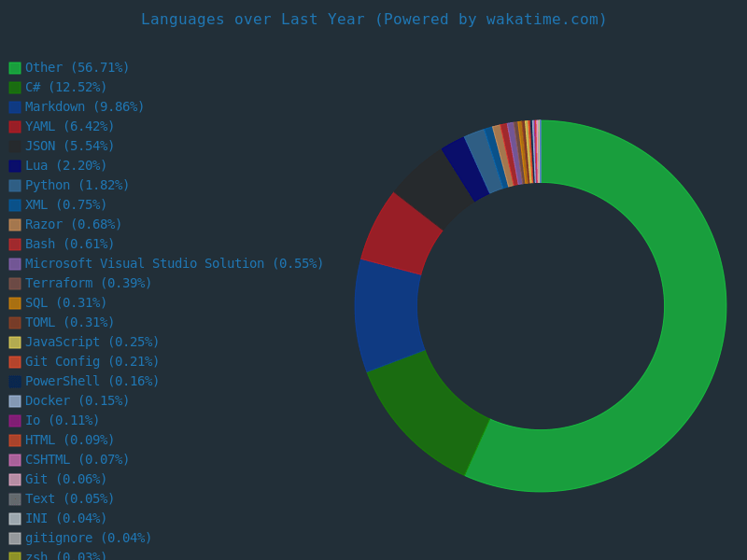Select the Python (1.82%) legend label
Image resolution: width=747 pixels, height=560 pixels.
(77, 186)
